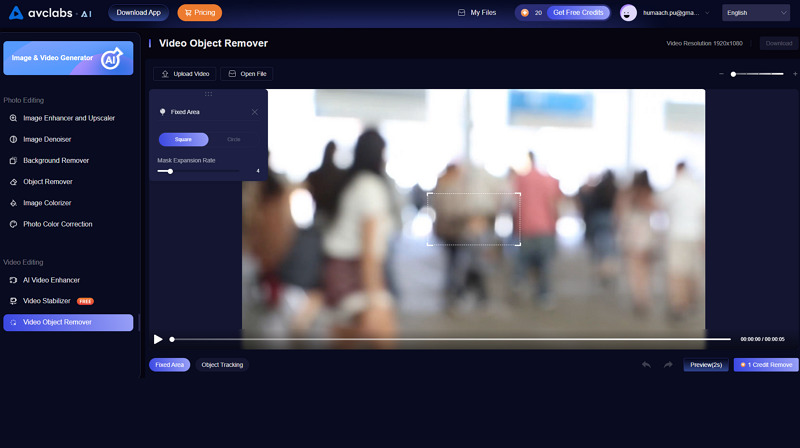800x448 pixels.
Task: Click Video Object Remover sidebar item
Action: click(x=68, y=322)
